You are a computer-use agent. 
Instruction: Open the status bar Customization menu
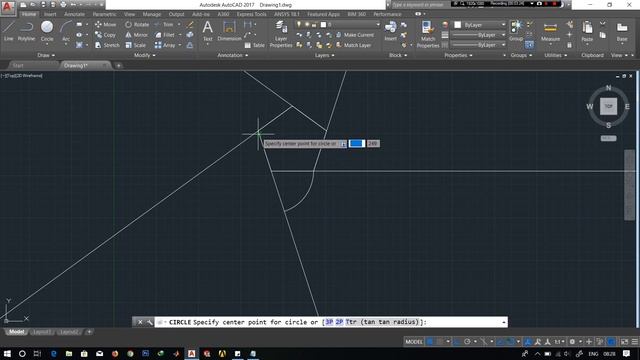(x=635, y=342)
